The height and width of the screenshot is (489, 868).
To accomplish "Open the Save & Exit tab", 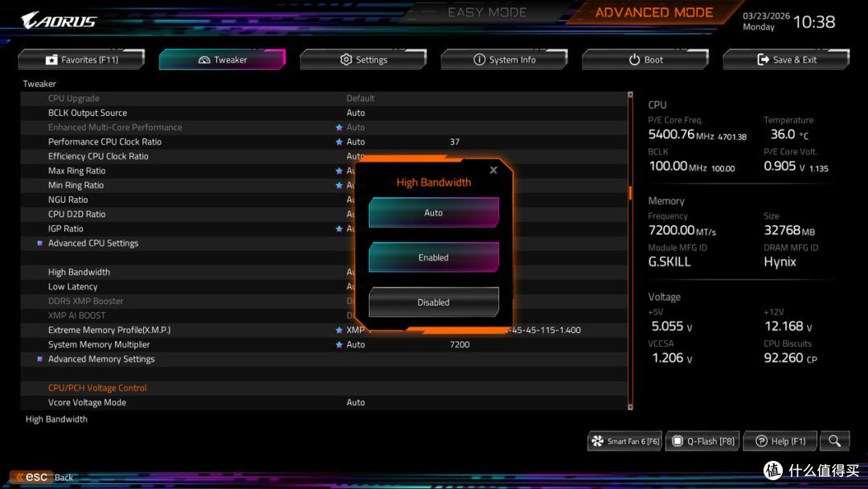I will (786, 60).
